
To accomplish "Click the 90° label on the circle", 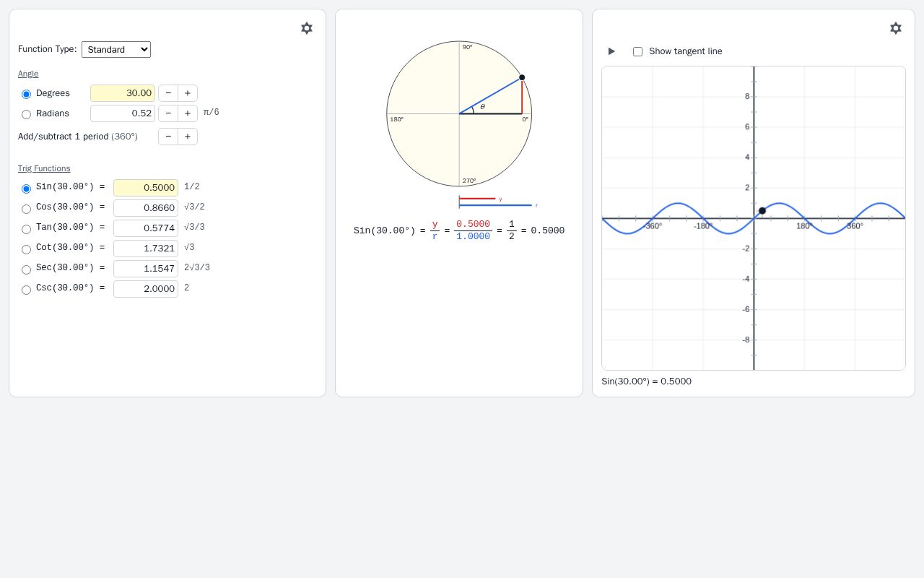I will [x=468, y=47].
